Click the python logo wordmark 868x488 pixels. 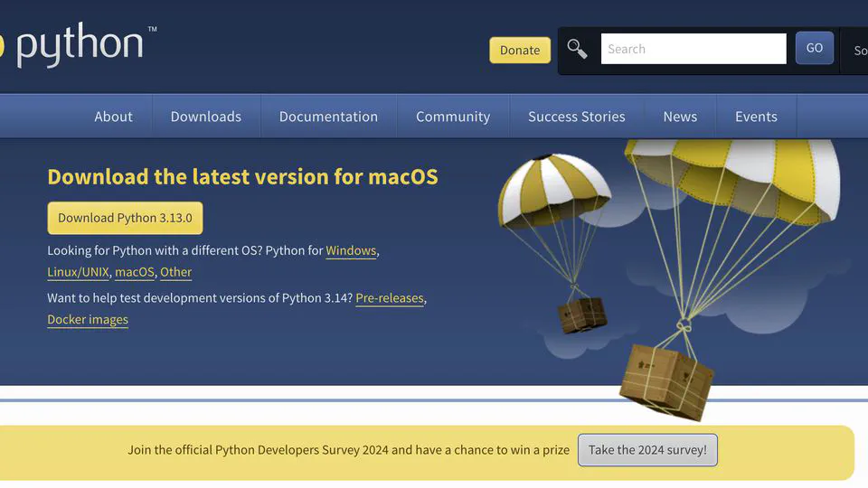(79, 45)
